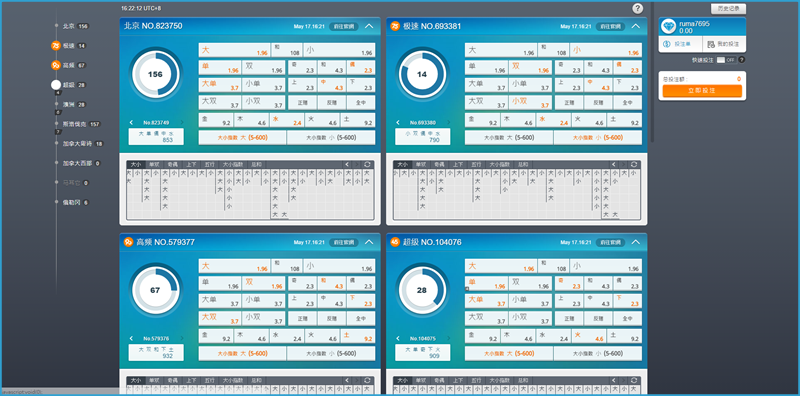The width and height of the screenshot is (800, 396).
Task: Select 高频 orange icon in left sidebar
Action: tap(56, 65)
